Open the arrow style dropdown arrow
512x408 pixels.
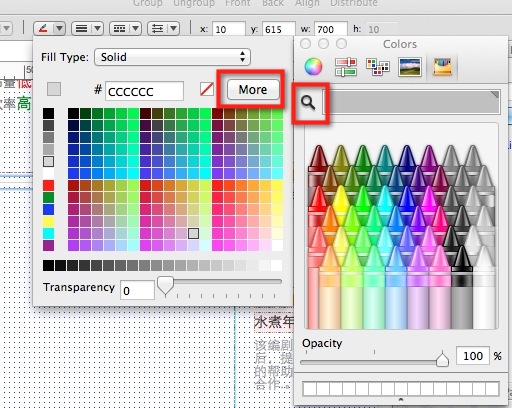(173, 29)
